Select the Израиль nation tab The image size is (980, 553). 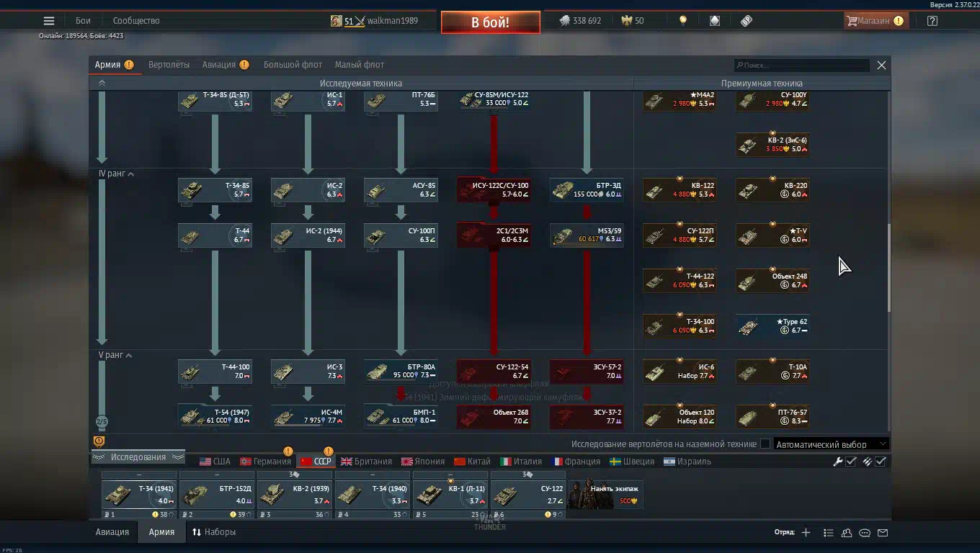[x=687, y=462]
